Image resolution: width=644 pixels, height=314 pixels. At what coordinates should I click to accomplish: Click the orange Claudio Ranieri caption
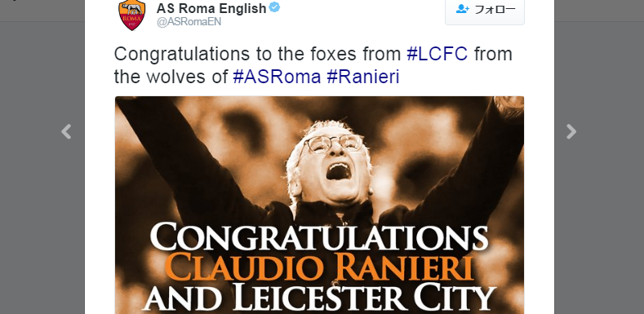[x=320, y=267]
